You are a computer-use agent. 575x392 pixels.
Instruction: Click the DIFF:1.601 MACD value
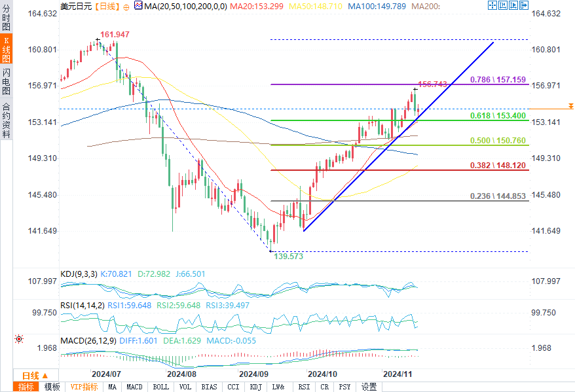pos(138,341)
